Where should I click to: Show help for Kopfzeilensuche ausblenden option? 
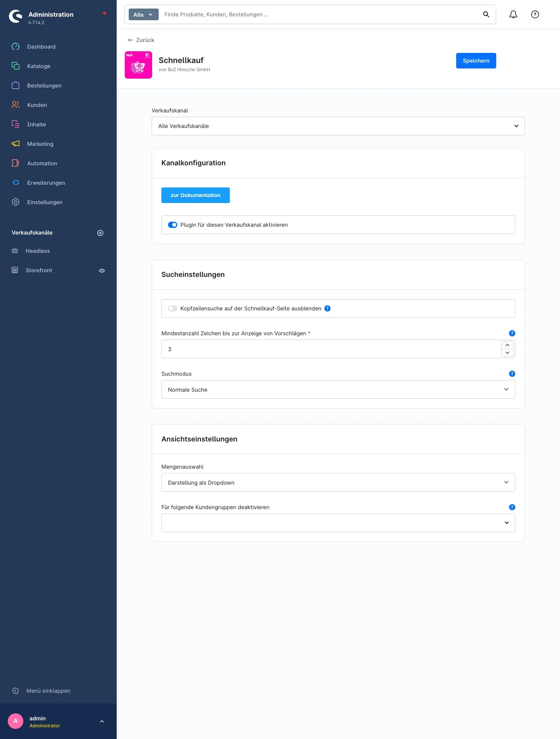coord(327,308)
